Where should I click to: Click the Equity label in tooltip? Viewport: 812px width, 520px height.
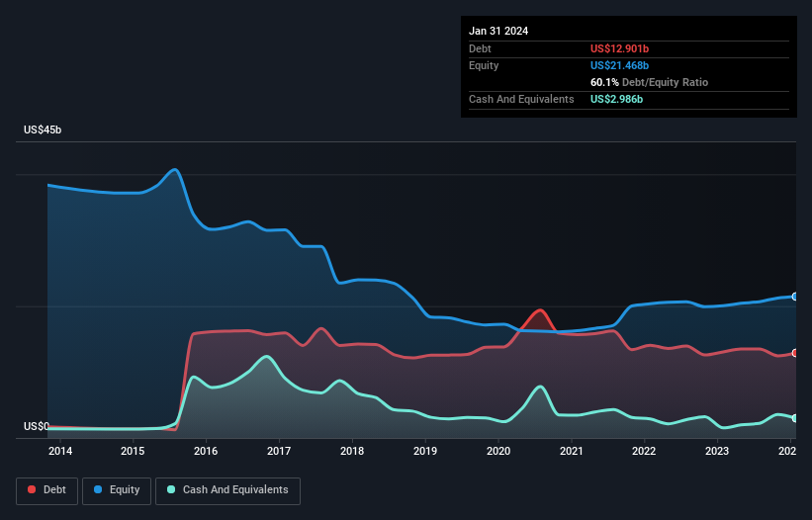coord(484,65)
